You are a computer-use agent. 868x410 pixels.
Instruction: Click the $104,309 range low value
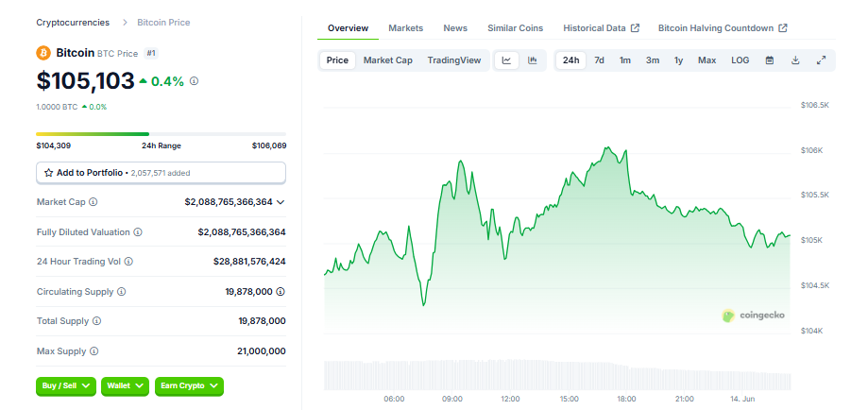(x=53, y=145)
